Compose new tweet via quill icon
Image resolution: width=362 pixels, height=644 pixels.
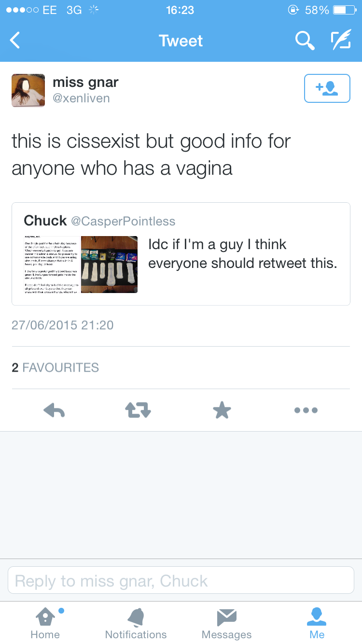click(x=341, y=41)
